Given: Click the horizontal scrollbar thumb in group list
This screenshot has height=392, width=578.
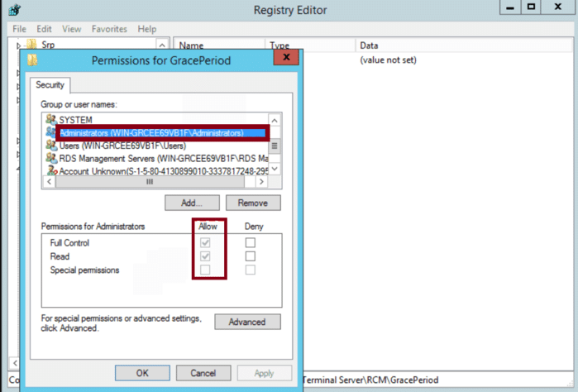Looking at the screenshot, I should pyautogui.click(x=150, y=181).
